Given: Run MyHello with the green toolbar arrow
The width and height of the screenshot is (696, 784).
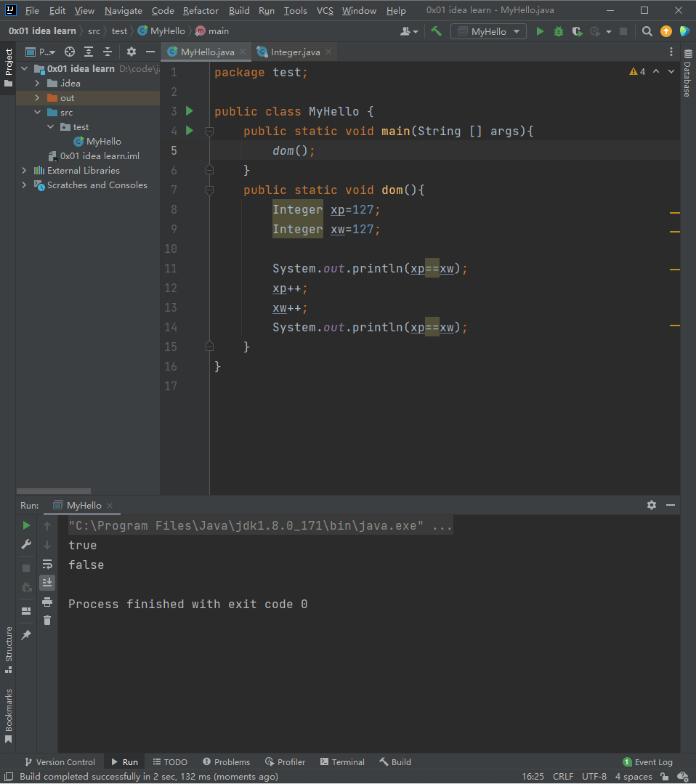Looking at the screenshot, I should coord(540,31).
